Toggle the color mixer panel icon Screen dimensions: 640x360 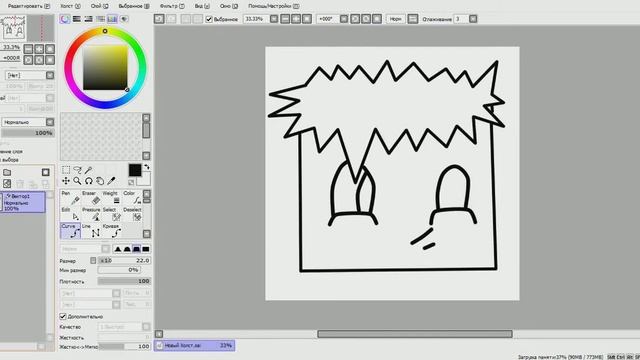[x=100, y=19]
